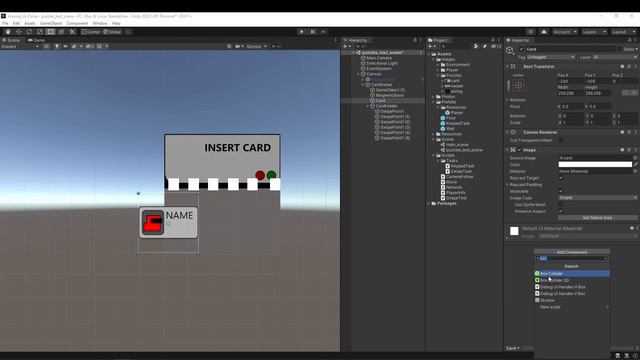
Task: Open the Tag dropdown in Inspector
Action: (551, 57)
